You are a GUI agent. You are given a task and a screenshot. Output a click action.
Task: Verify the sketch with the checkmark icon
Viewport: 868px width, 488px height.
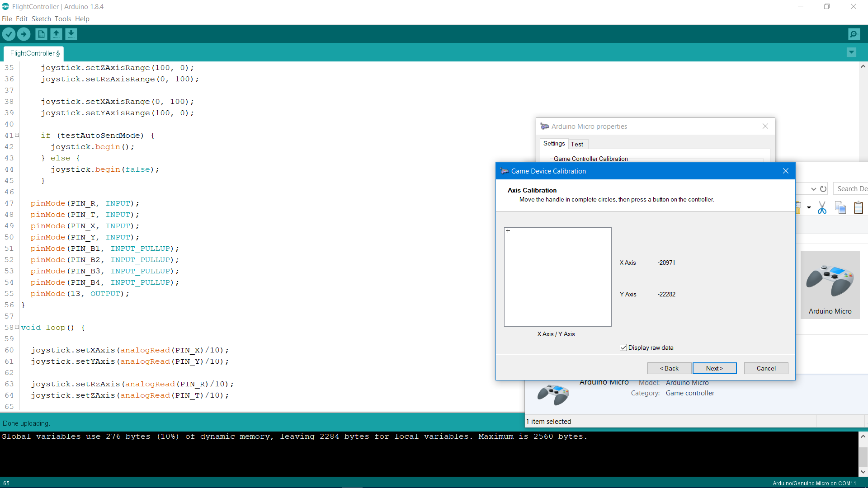pos(9,34)
